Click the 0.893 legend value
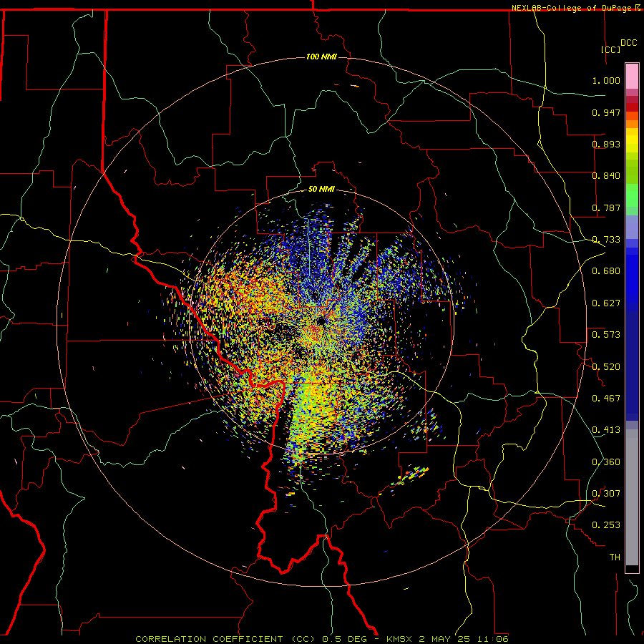This screenshot has height=644, width=644. (606, 144)
